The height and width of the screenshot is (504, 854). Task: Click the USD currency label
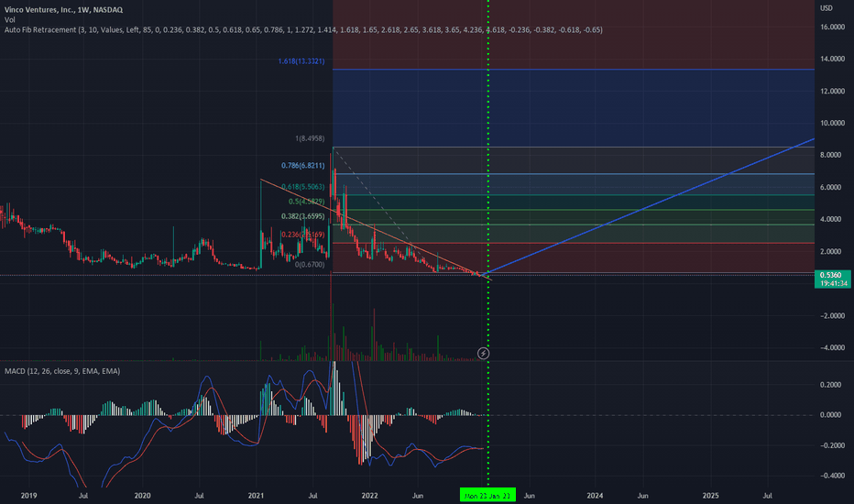click(x=827, y=8)
